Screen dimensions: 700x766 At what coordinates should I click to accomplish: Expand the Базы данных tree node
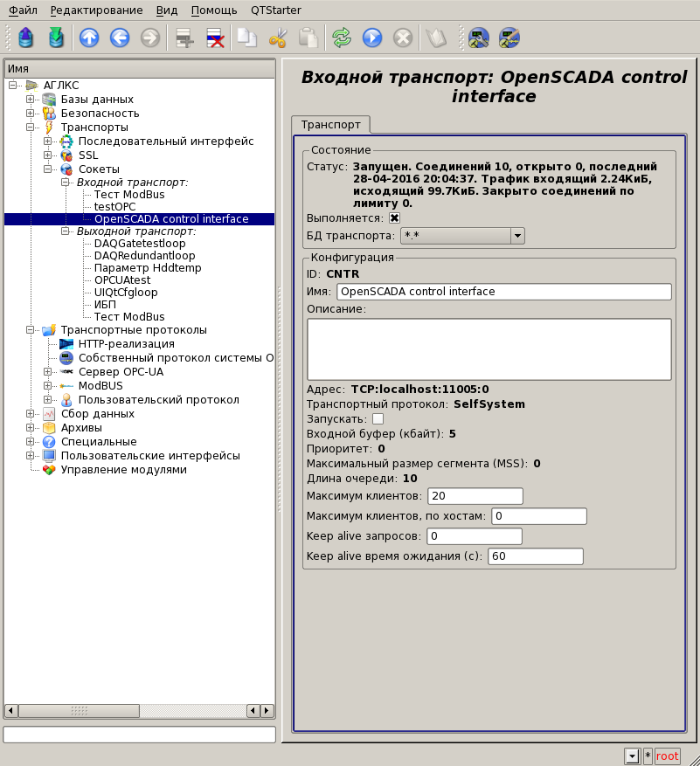31,100
